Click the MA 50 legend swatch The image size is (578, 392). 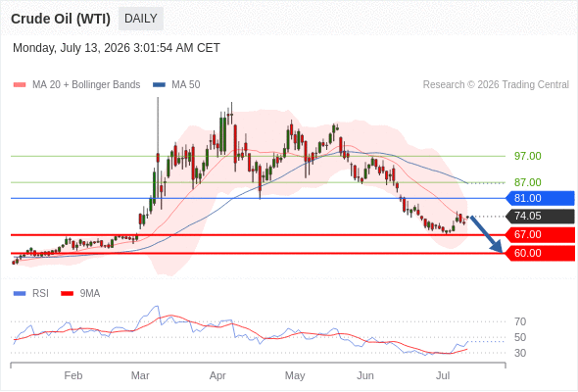[159, 85]
